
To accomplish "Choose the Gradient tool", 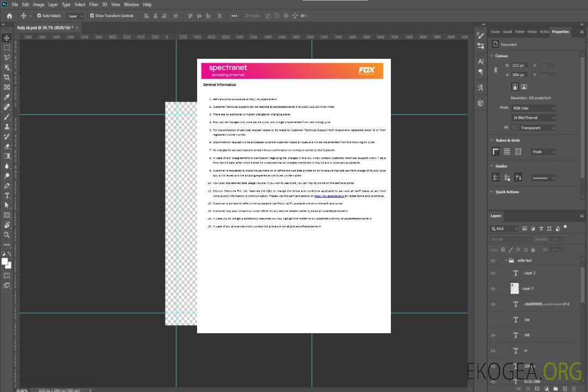I will pos(7,156).
